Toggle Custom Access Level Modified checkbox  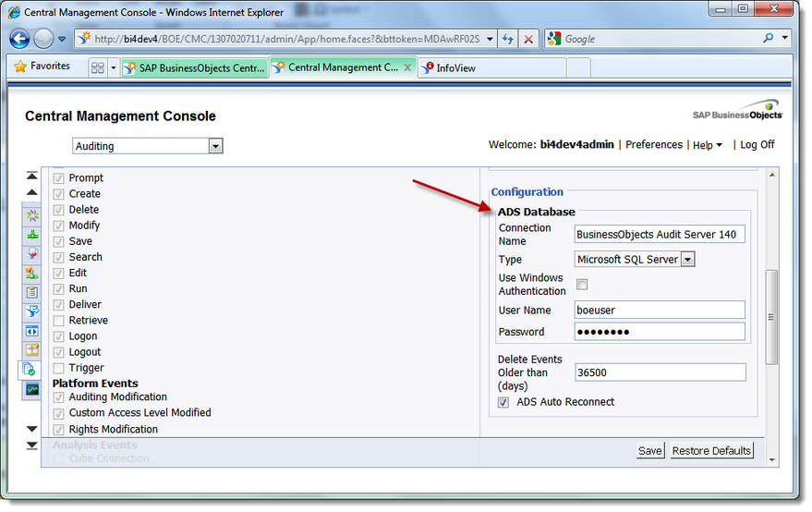(x=58, y=413)
